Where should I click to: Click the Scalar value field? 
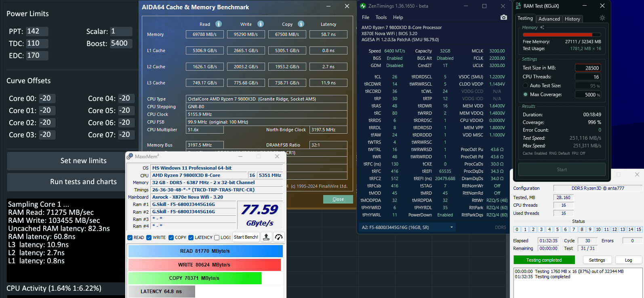121,31
